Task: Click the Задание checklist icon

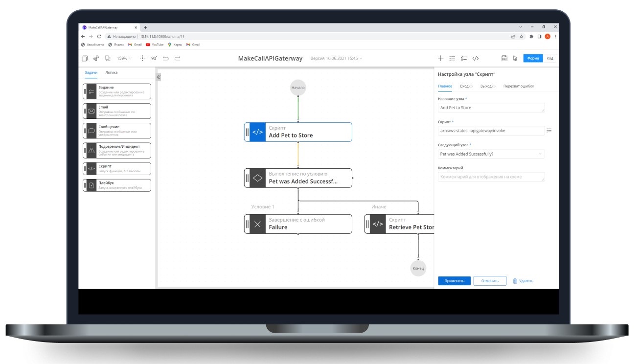Action: 91,91
